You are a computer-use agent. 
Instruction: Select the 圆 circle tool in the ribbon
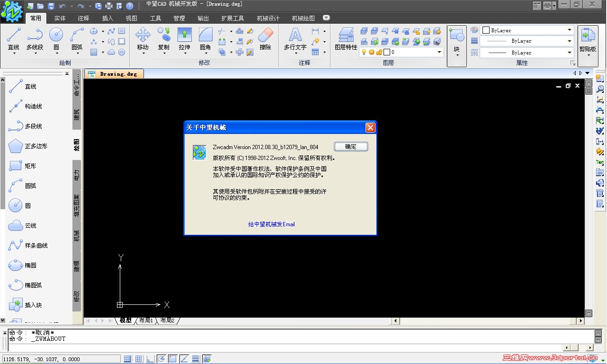tap(56, 39)
